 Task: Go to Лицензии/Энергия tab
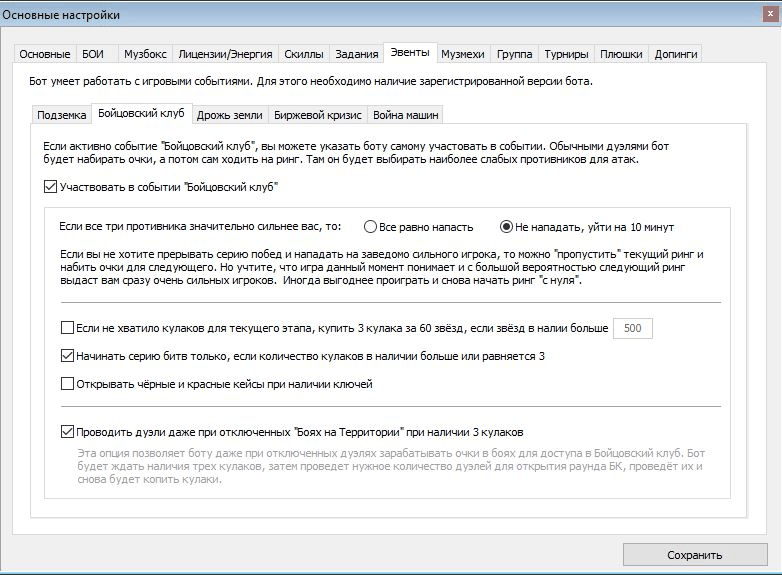click(225, 54)
